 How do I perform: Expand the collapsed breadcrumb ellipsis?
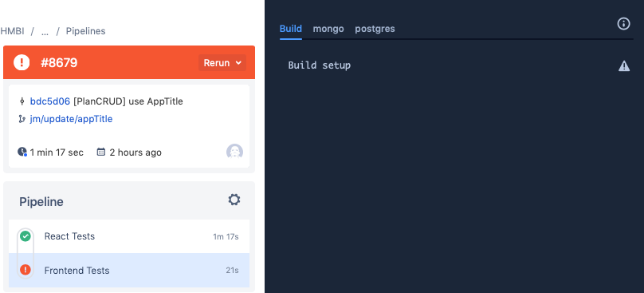[x=45, y=31]
